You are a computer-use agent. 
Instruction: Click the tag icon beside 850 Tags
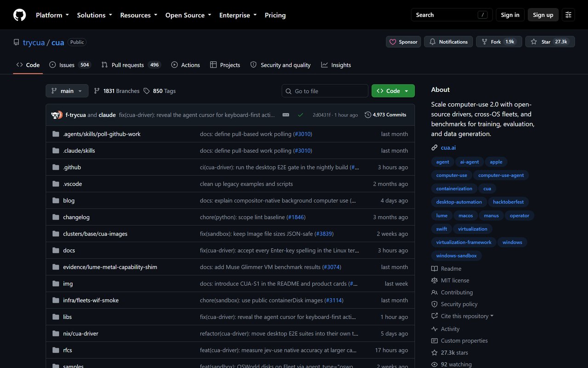click(147, 91)
